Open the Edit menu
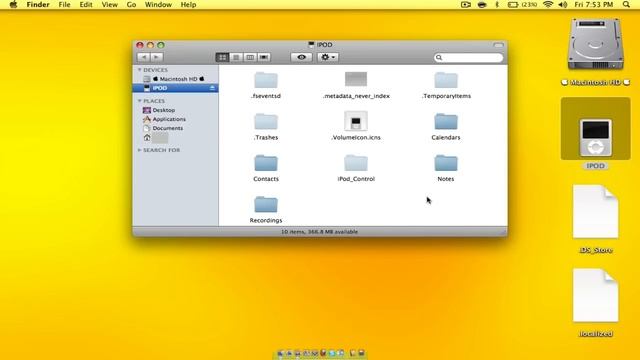 coord(86,4)
